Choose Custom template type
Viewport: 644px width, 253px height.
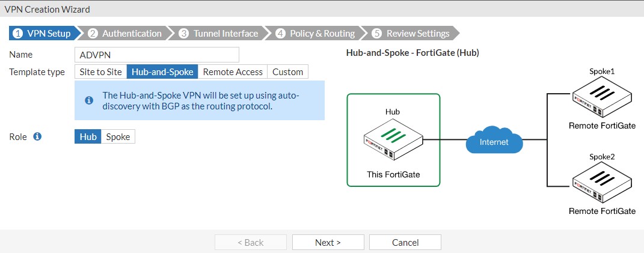pyautogui.click(x=287, y=72)
